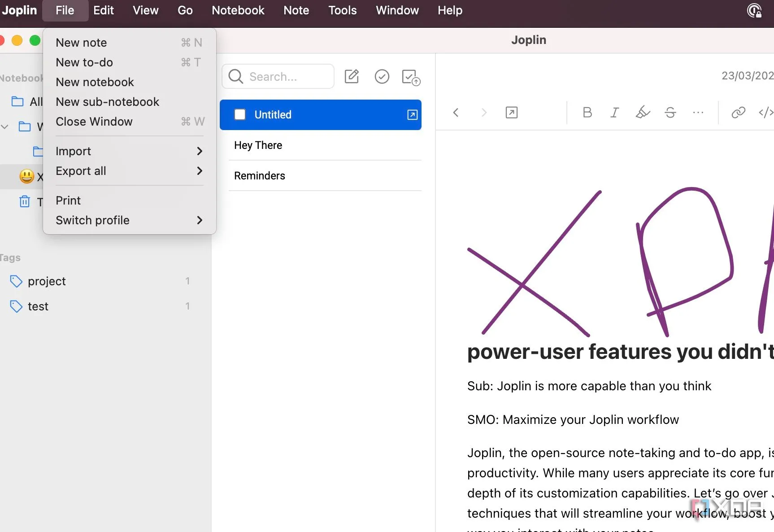Open the Help menu
Viewport: 774px width, 532px height.
pos(450,10)
